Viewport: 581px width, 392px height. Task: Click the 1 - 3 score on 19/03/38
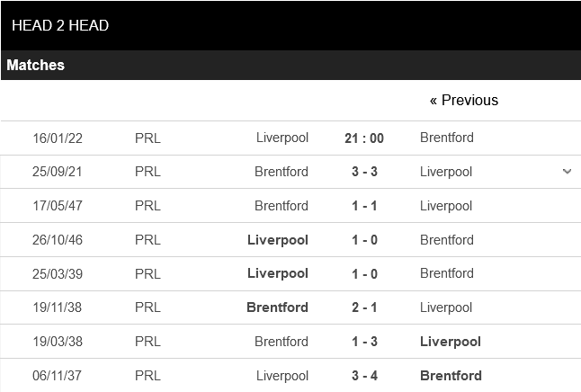click(364, 342)
